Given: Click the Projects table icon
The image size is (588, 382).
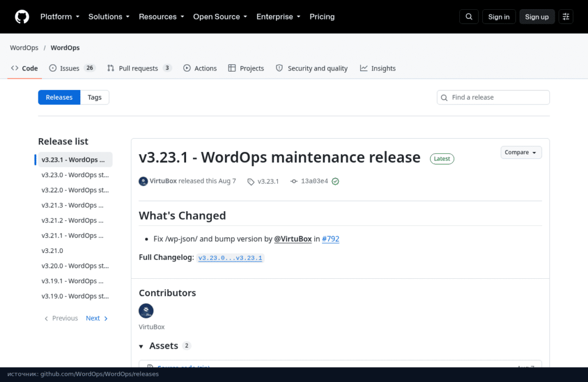Looking at the screenshot, I should point(232,68).
